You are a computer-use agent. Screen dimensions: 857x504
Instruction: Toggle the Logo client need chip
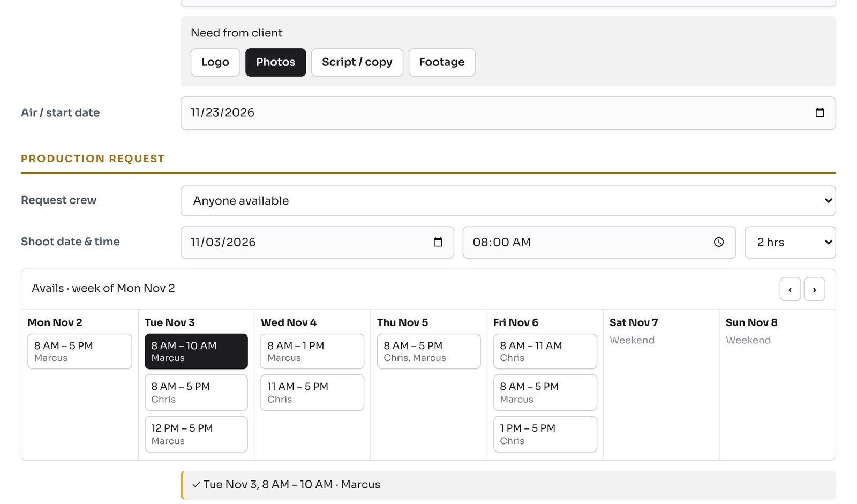pos(215,62)
